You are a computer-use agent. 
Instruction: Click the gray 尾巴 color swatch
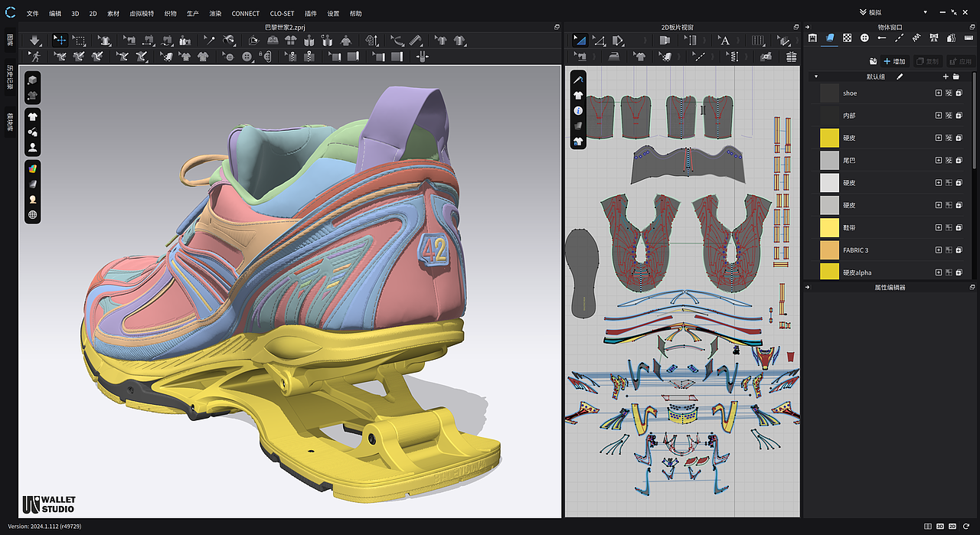[x=830, y=160]
